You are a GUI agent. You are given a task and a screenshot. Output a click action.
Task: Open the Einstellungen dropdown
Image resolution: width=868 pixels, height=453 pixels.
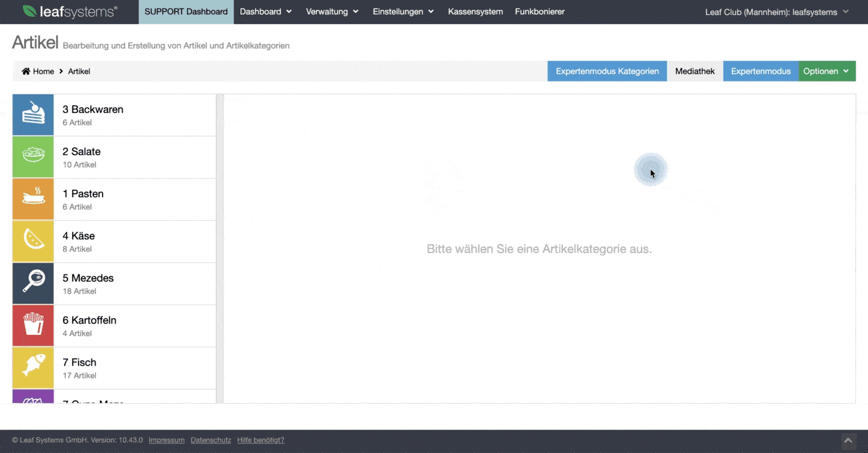point(402,11)
